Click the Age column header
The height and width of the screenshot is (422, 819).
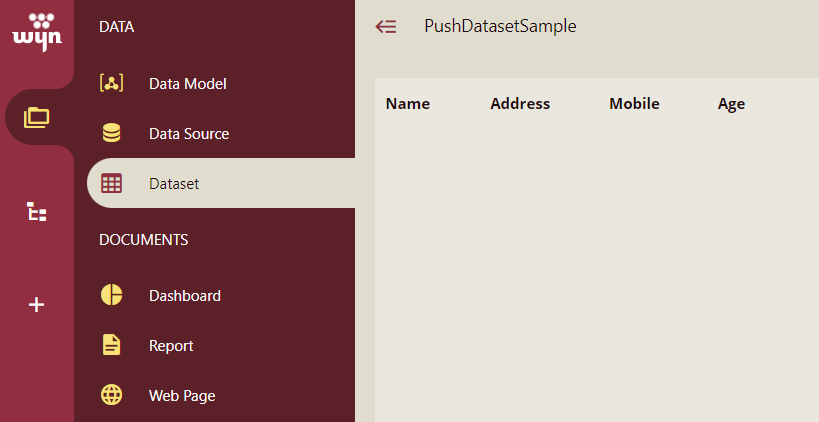pos(731,104)
